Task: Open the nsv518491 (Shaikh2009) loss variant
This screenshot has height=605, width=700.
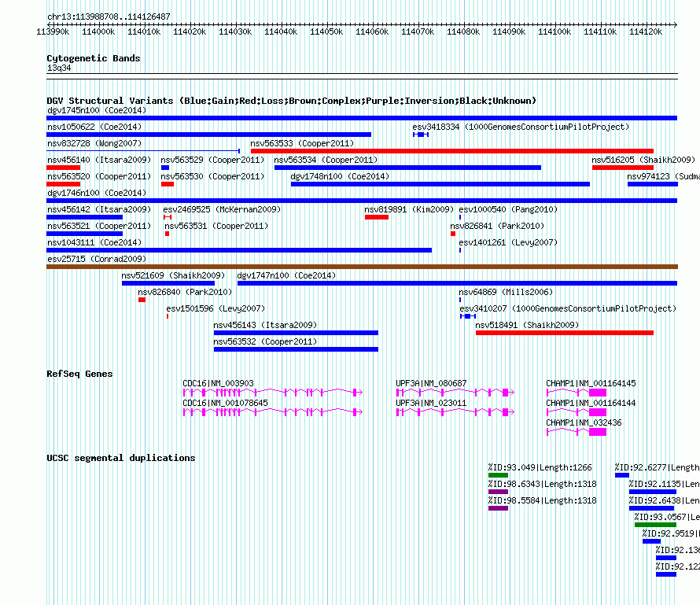Action: (x=565, y=333)
